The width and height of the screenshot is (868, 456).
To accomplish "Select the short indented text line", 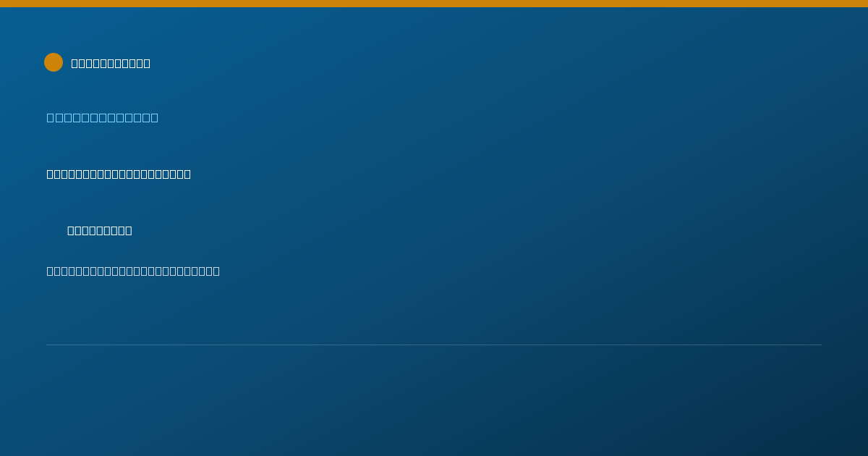I will (100, 230).
